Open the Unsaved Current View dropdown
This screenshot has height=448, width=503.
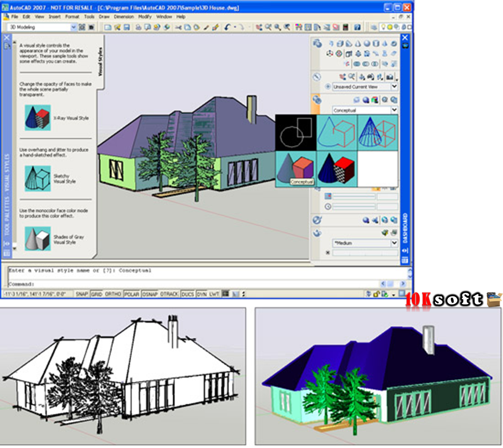click(x=394, y=86)
